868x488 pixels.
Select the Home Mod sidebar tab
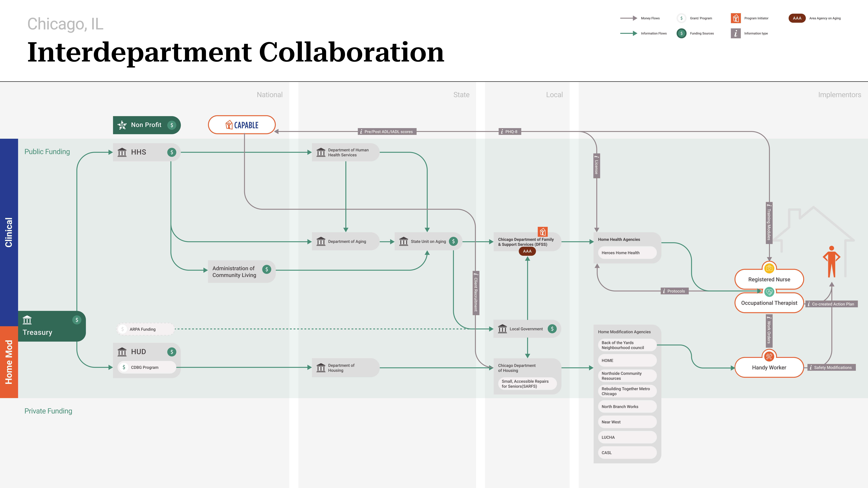click(x=9, y=362)
